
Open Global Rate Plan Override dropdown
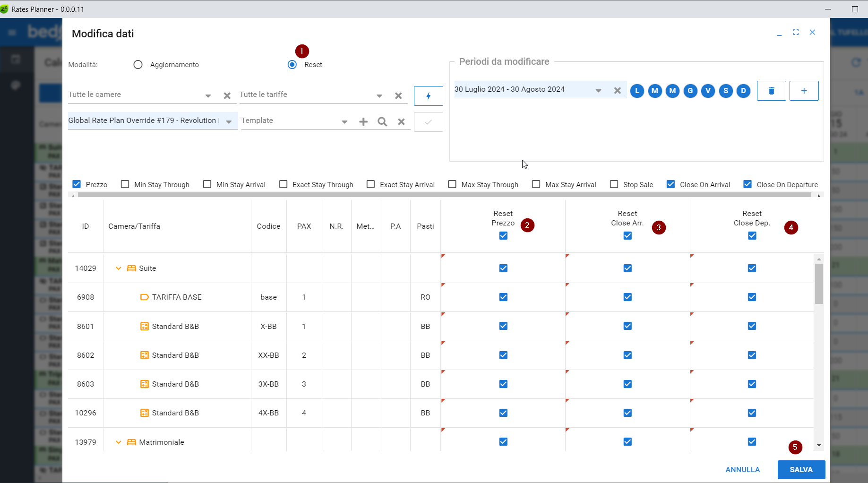pyautogui.click(x=229, y=122)
